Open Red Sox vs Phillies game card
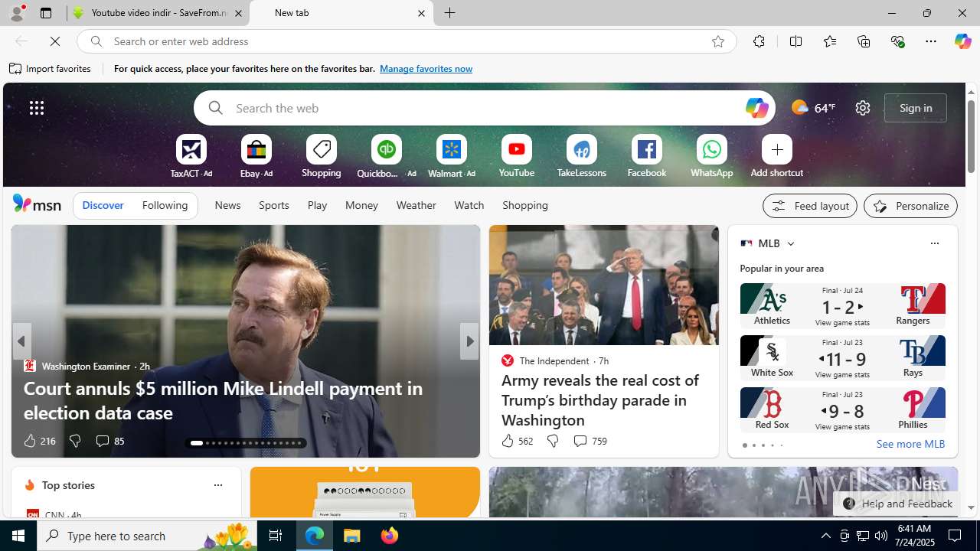Viewport: 980px width, 551px height. 842,409
